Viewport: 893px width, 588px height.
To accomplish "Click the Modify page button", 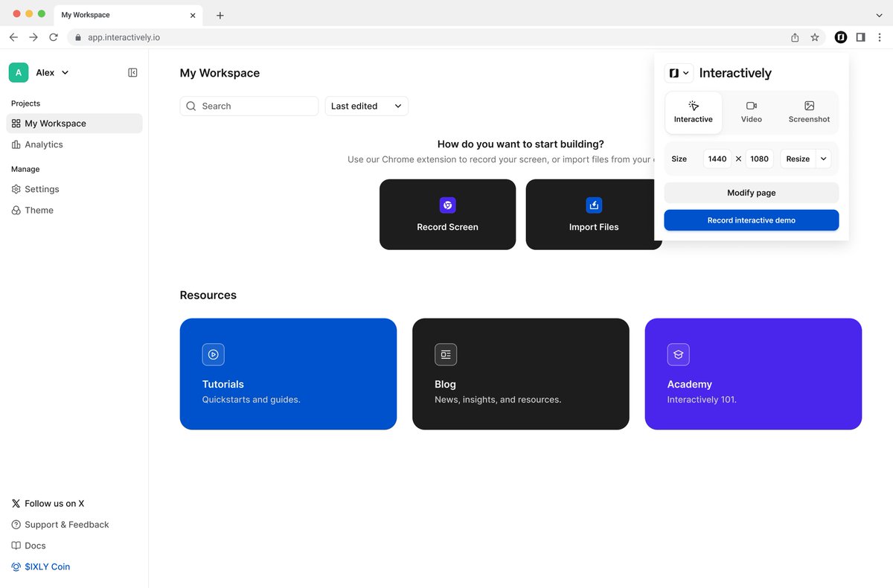I will click(752, 193).
